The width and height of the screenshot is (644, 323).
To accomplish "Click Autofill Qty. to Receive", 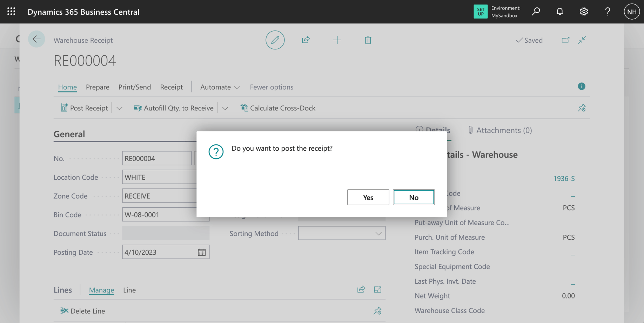I will (174, 108).
